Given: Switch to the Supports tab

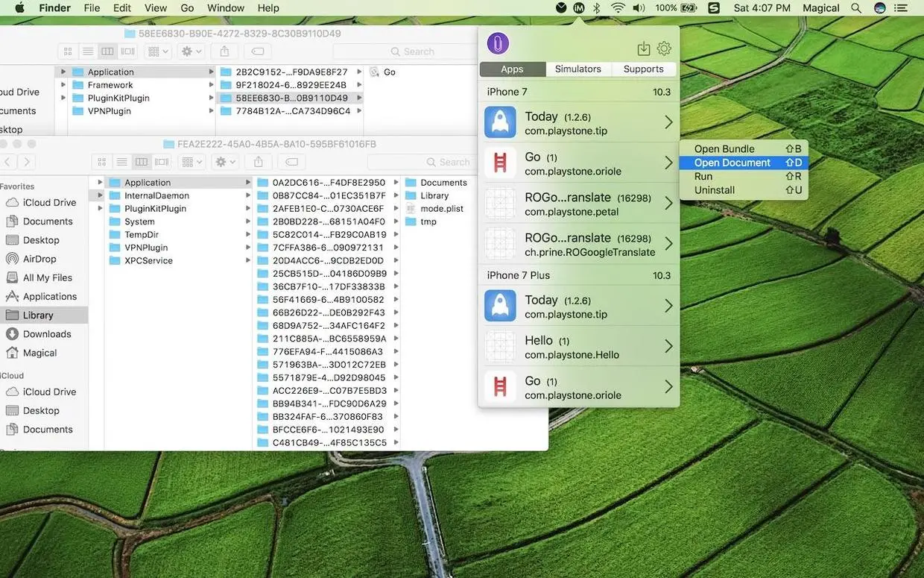Looking at the screenshot, I should pyautogui.click(x=643, y=69).
